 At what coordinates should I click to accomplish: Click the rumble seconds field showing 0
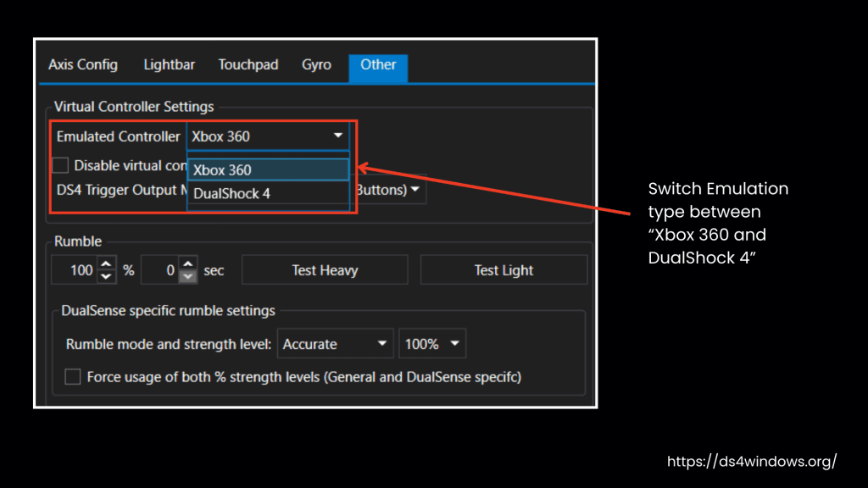coord(160,270)
